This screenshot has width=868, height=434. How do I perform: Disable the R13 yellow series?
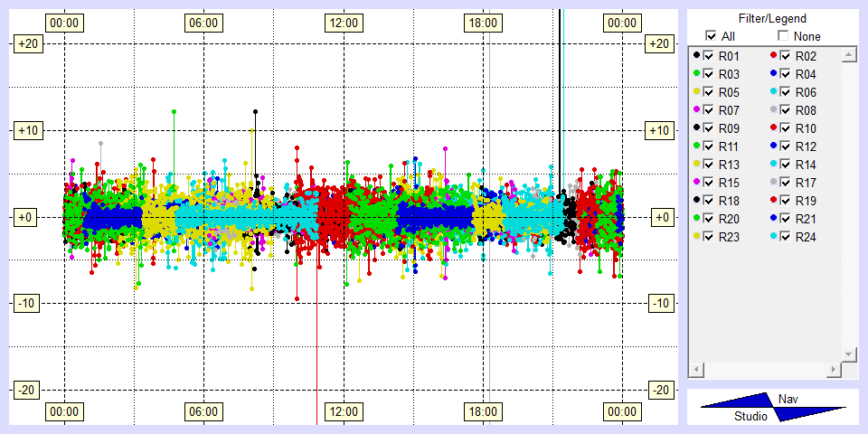[x=708, y=165]
